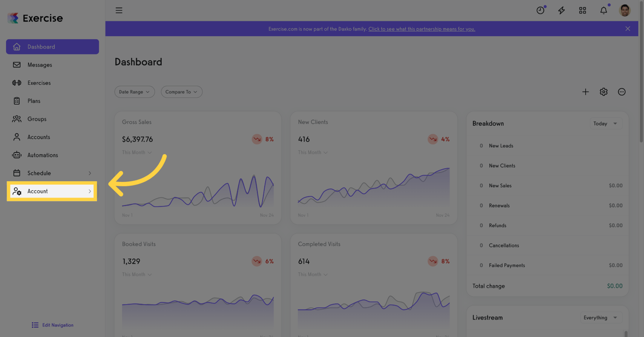Open the Livestream Everything filter dropdown
Screen dimensions: 644x337
(601, 317)
